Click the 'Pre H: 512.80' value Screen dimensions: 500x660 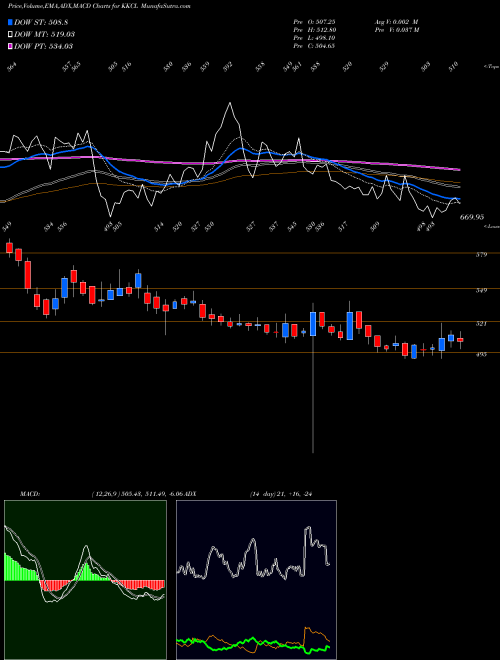[314, 29]
